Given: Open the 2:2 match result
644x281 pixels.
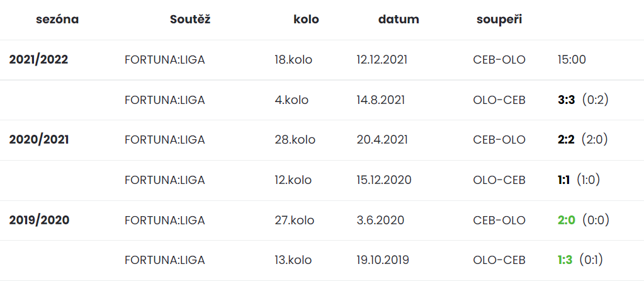Looking at the screenshot, I should pos(565,140).
